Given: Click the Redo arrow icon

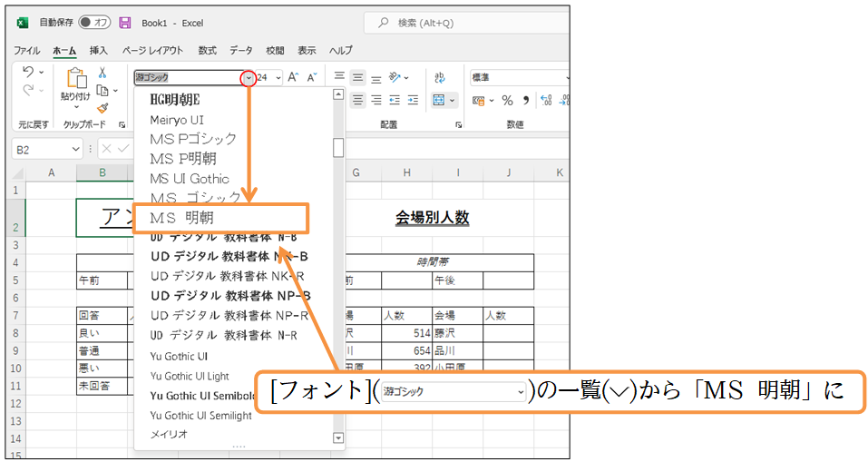Looking at the screenshot, I should [x=28, y=90].
